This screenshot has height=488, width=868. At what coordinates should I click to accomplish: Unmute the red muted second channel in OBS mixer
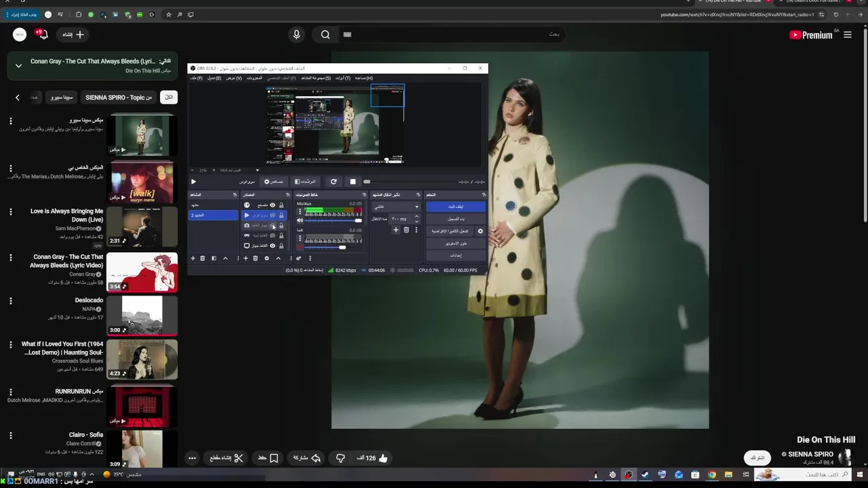click(x=300, y=247)
